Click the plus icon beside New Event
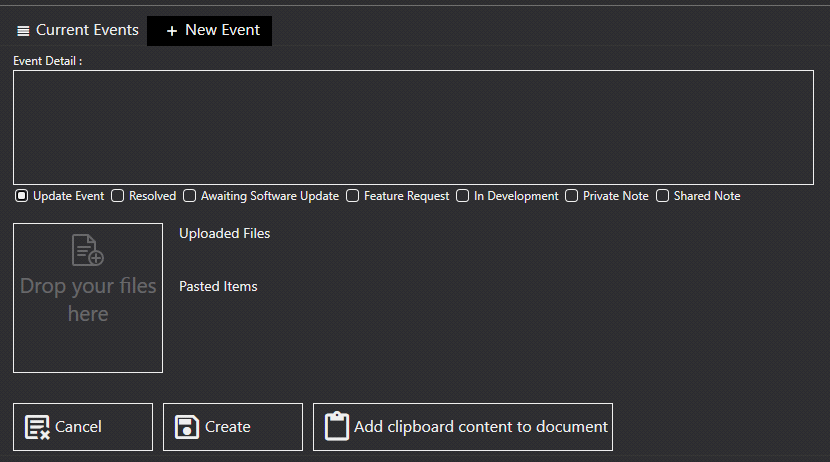830x462 pixels. (x=172, y=31)
